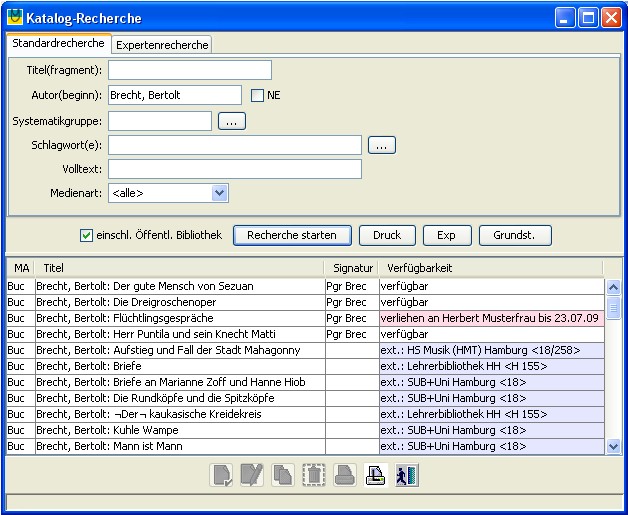This screenshot has height=515, width=628.
Task: Click the Katalog-Recherche title bar app icon
Action: pos(15,18)
